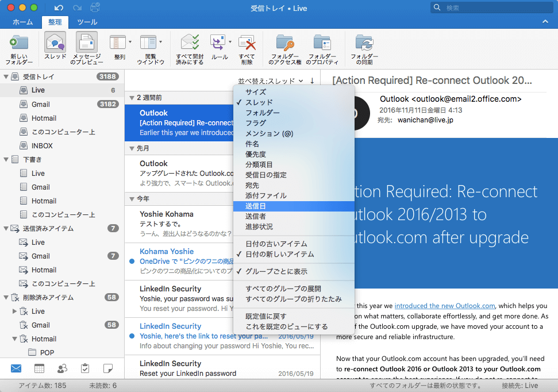Open フォルダーのプロパティ

click(322, 49)
